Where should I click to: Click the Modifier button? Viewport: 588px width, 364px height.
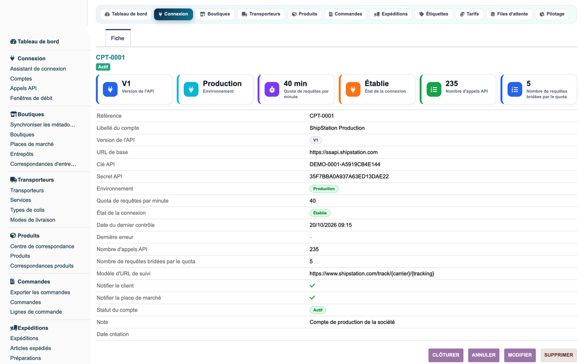tap(520, 355)
